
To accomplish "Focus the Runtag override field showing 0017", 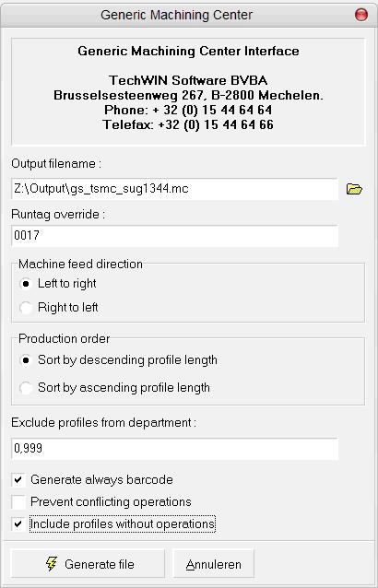I will (174, 236).
